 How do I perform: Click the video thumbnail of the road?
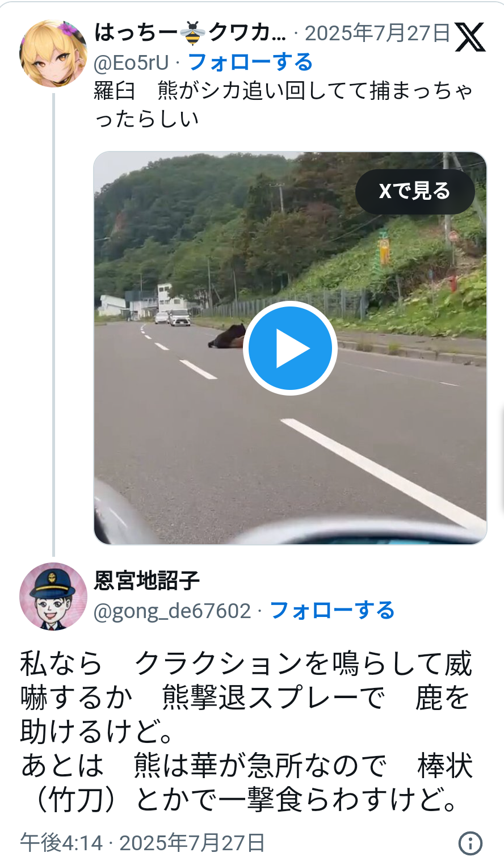pyautogui.click(x=290, y=348)
